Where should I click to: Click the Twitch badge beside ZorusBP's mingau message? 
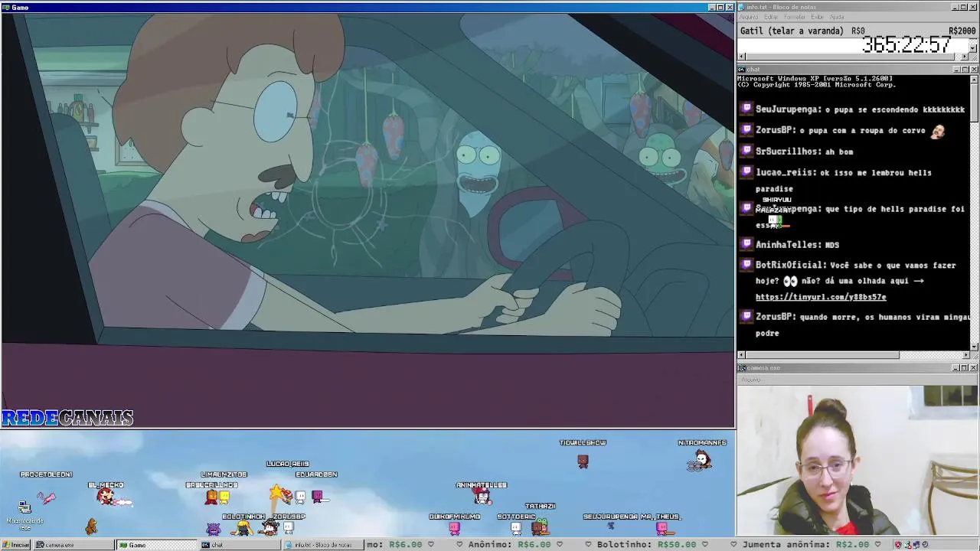coord(746,316)
